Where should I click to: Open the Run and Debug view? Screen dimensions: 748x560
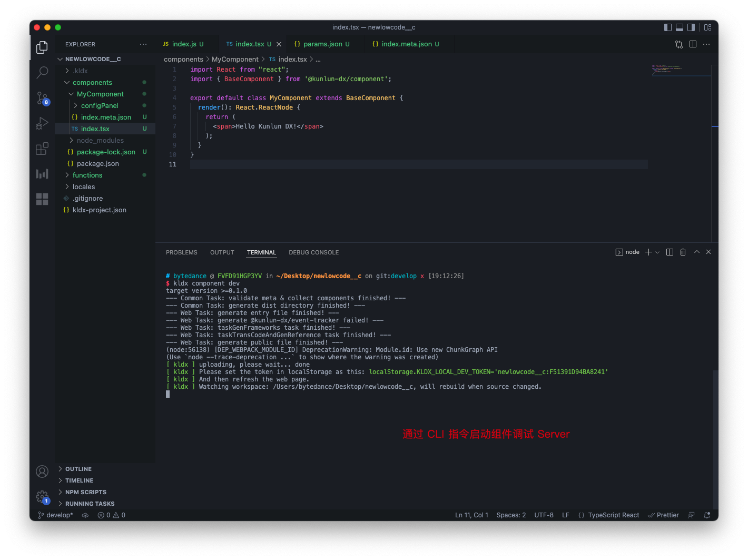point(42,123)
